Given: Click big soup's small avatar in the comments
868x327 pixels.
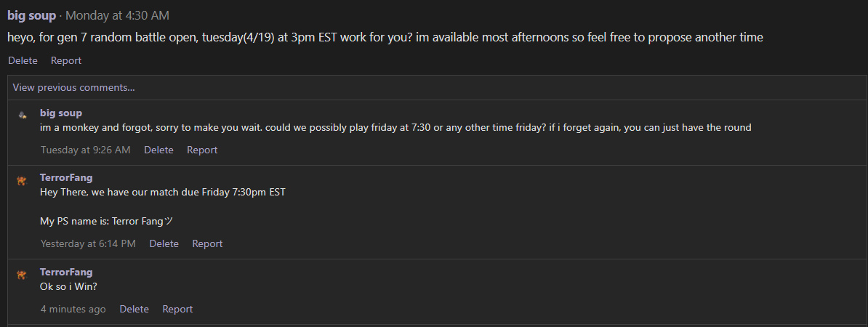Looking at the screenshot, I should (x=23, y=113).
